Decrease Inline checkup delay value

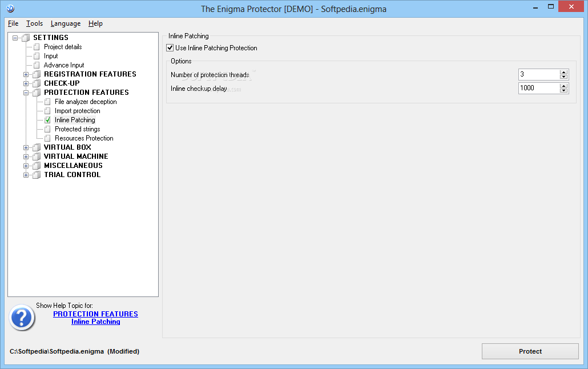click(x=563, y=90)
